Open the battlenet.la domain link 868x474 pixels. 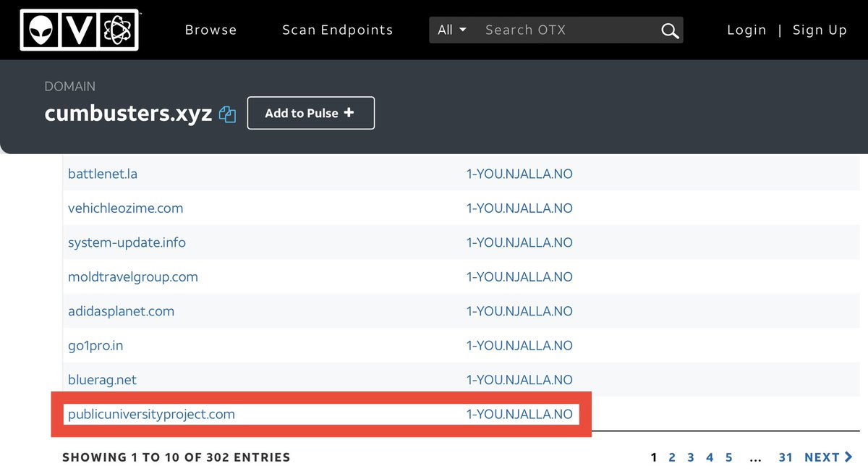(x=103, y=174)
